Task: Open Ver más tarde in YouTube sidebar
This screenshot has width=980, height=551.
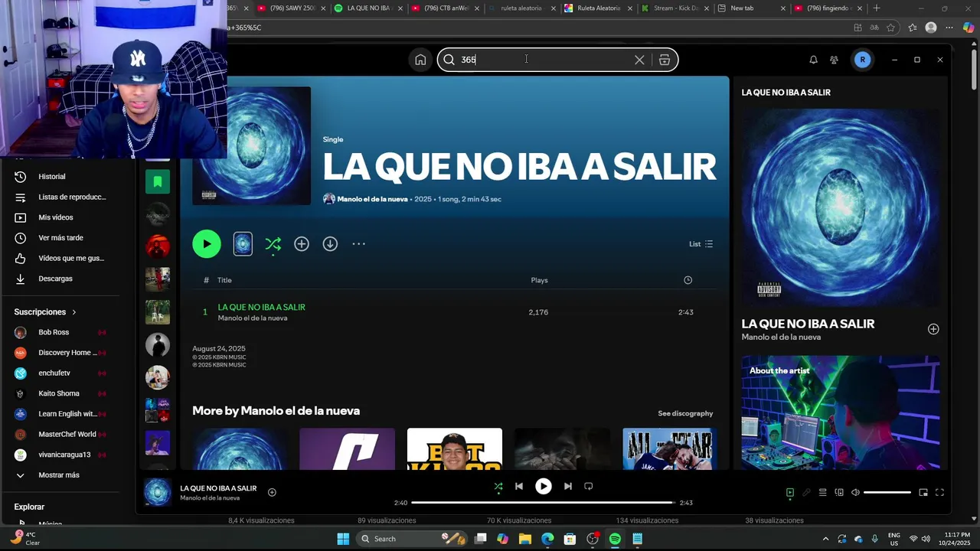Action: (60, 238)
